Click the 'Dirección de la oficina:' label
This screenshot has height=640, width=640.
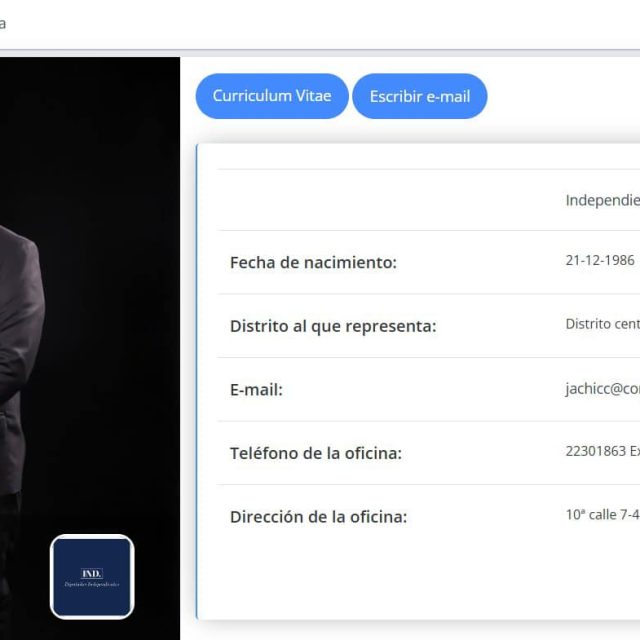click(318, 517)
